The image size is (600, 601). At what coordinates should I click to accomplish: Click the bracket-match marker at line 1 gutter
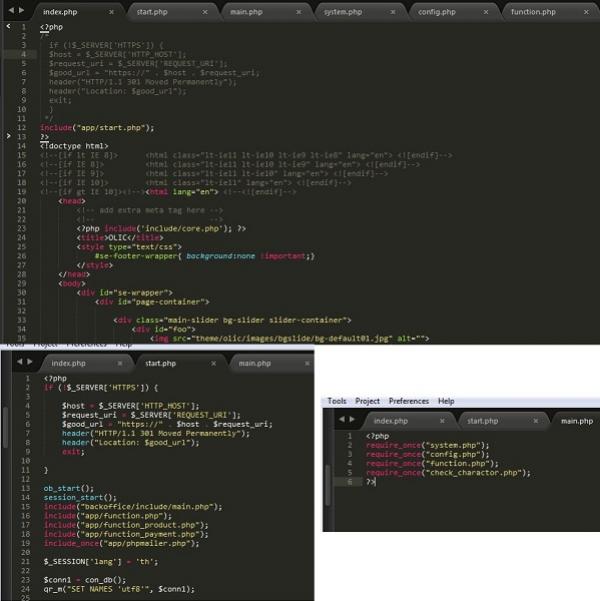coord(8,26)
